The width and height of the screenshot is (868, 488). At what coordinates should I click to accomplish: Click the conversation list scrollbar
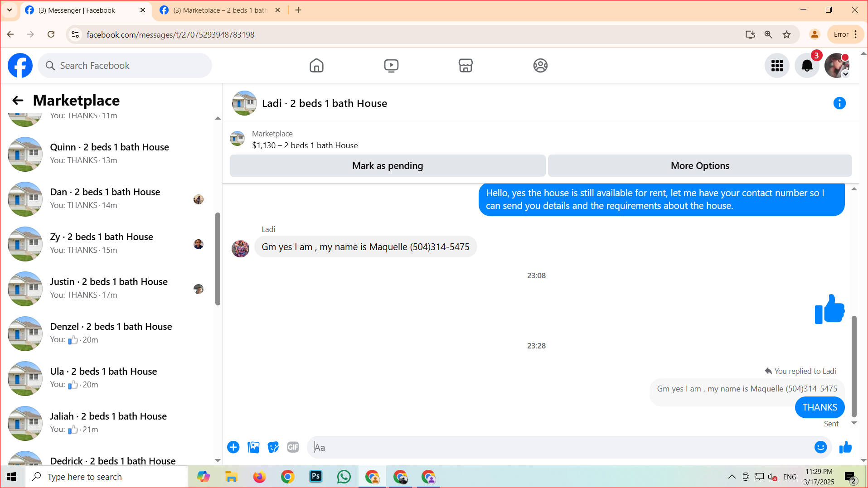(218, 259)
